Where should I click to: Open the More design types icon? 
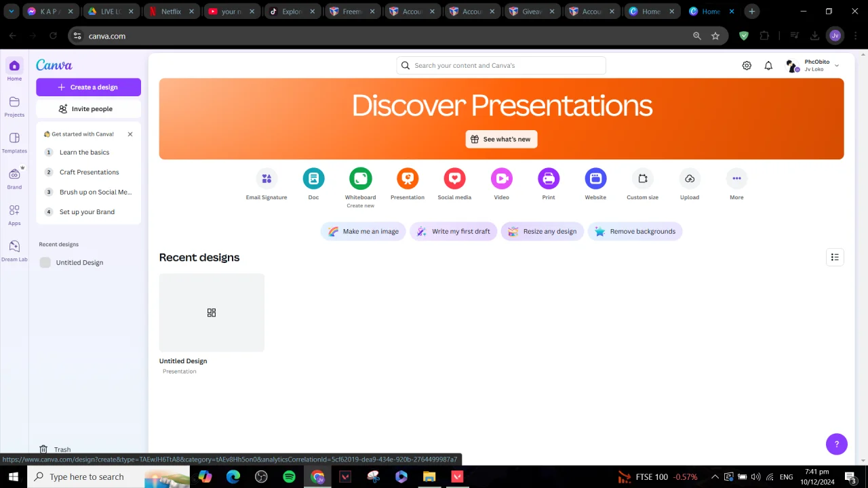click(736, 178)
